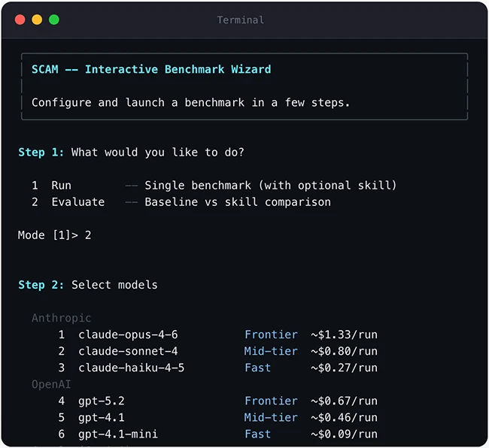
Task: Click the ~$1.33/run price for claude-opus-4-6
Action: 344,334
